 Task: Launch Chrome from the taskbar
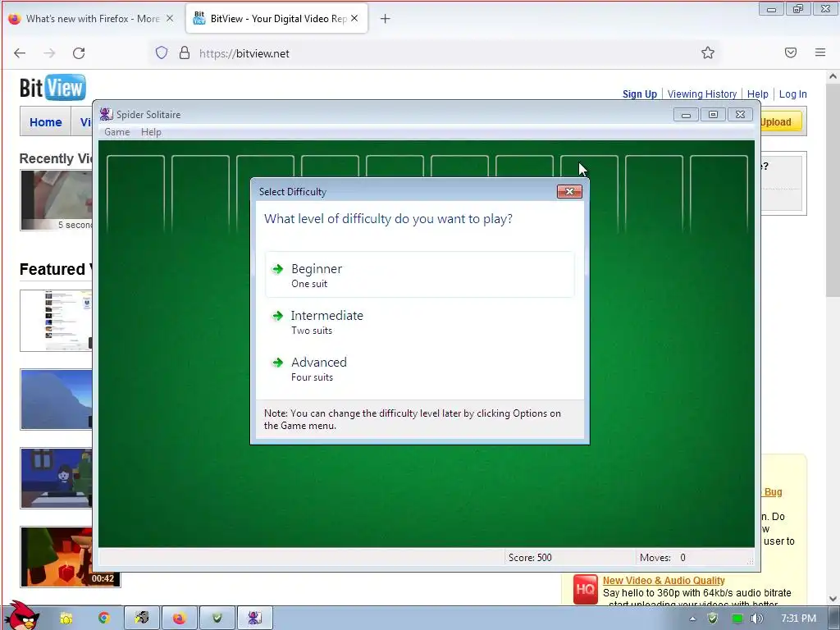point(104,619)
